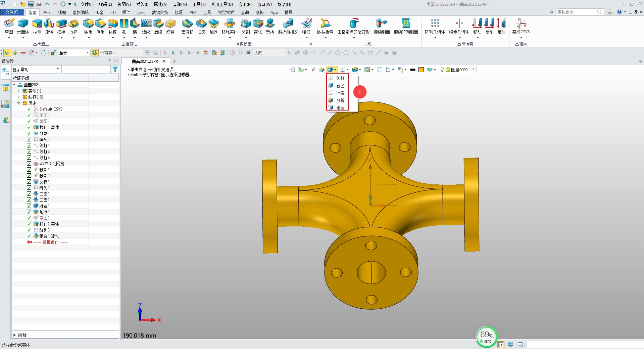Select the 面偏移 (Face Offset) tool
Screen dimensions: 644x349
187,28
